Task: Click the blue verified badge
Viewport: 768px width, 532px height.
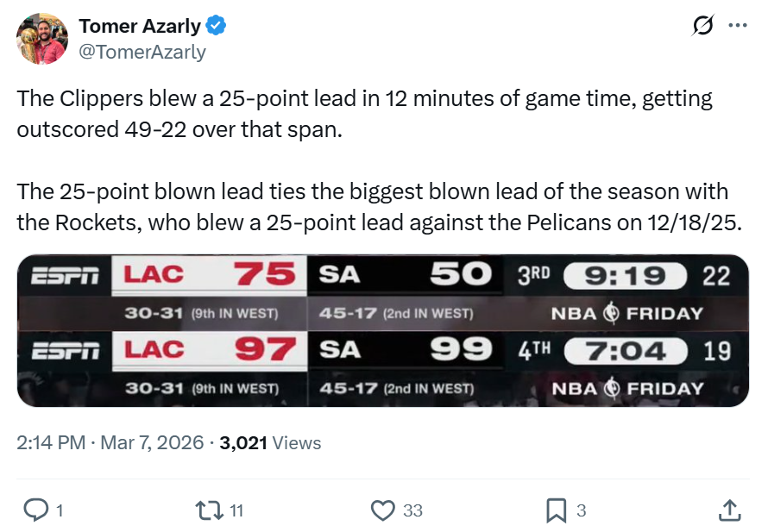Action: [x=217, y=26]
